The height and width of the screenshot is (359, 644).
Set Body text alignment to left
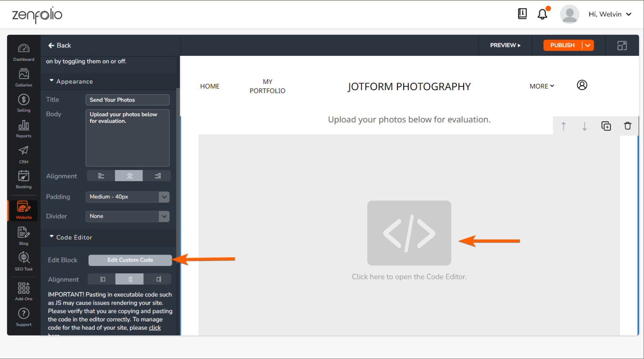click(x=100, y=176)
